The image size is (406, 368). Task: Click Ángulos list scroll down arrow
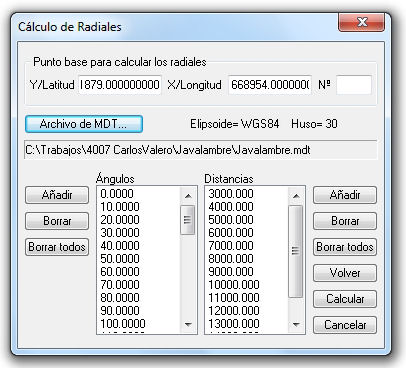click(x=188, y=324)
